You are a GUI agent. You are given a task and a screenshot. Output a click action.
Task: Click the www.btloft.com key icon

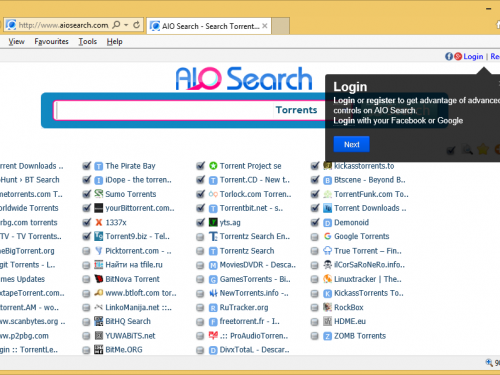click(99, 293)
